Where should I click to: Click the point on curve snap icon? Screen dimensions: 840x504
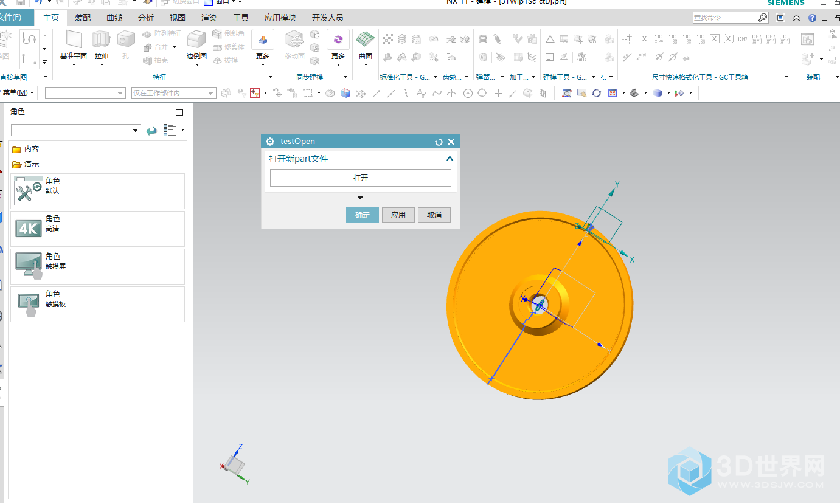coord(512,93)
